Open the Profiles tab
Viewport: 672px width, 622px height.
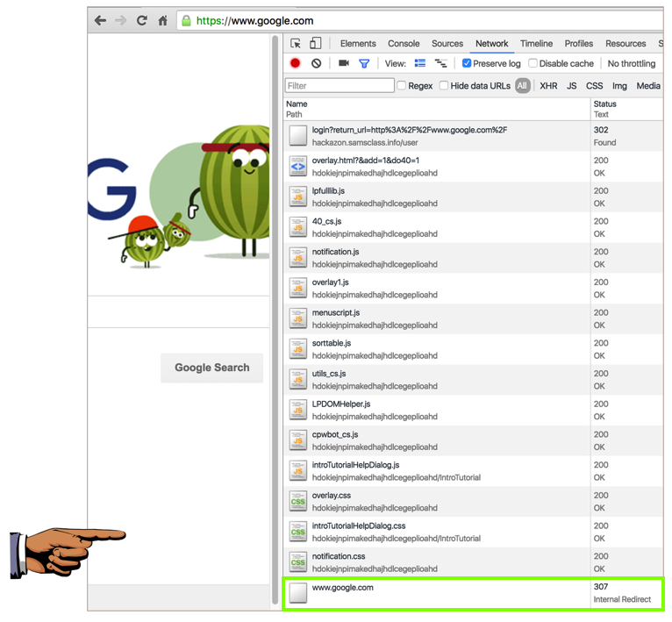pyautogui.click(x=579, y=44)
